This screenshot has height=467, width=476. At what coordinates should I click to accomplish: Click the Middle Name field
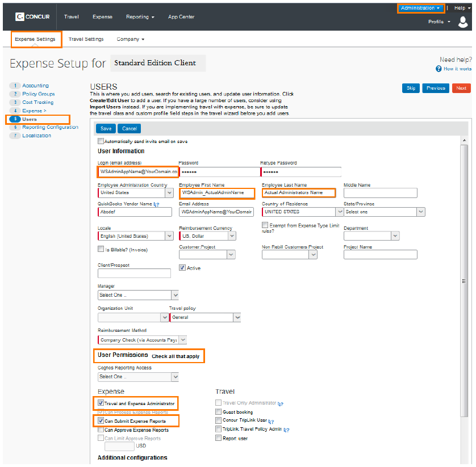coord(381,193)
